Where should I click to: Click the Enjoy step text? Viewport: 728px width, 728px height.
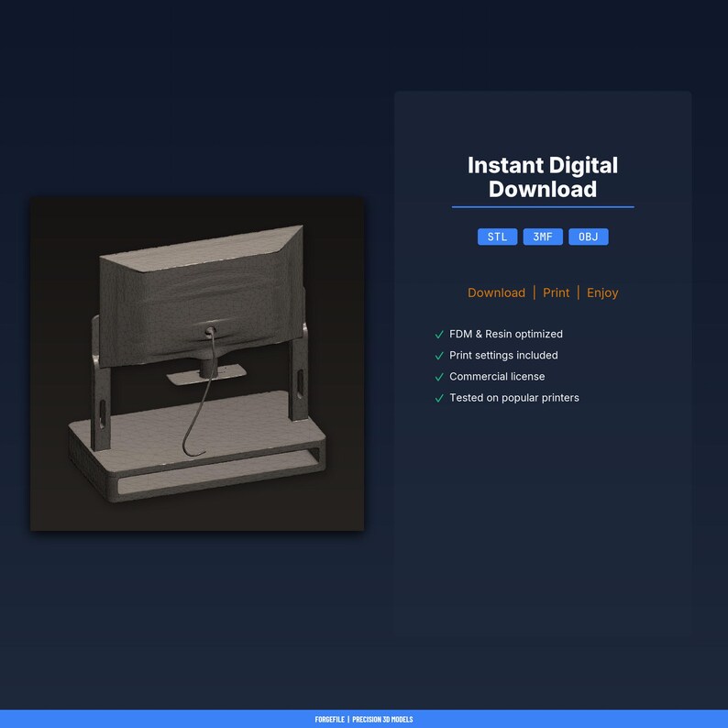[x=602, y=293]
